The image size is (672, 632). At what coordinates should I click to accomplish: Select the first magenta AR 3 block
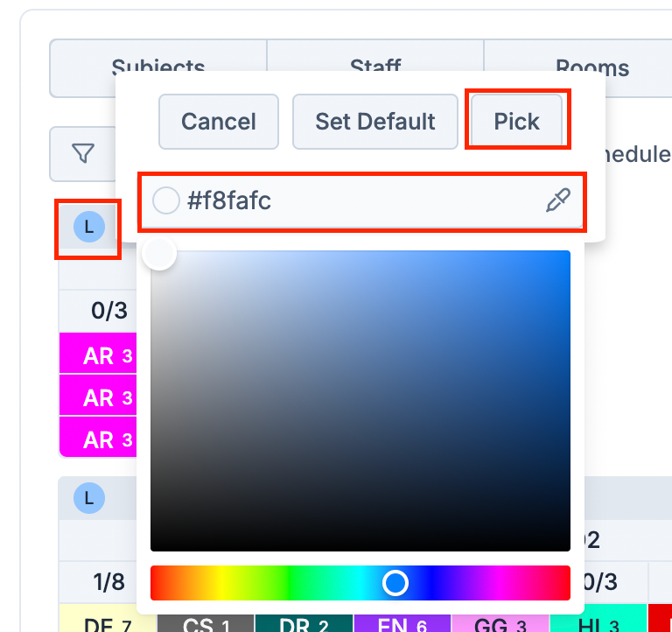[98, 355]
